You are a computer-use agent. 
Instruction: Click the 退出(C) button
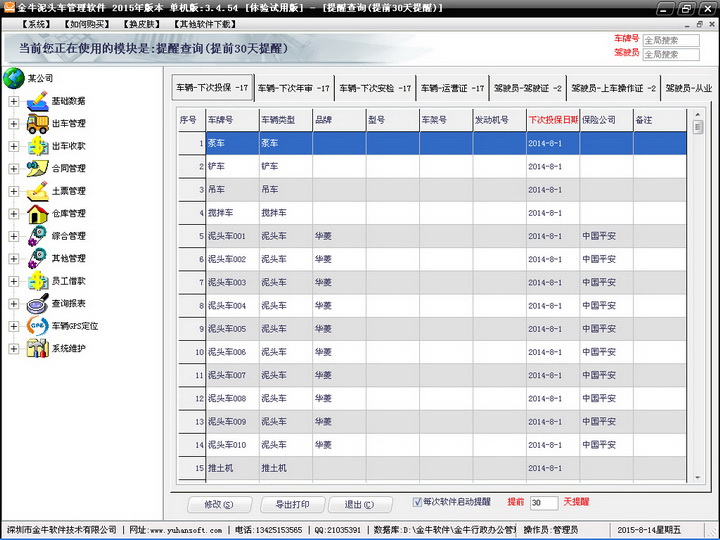point(360,505)
